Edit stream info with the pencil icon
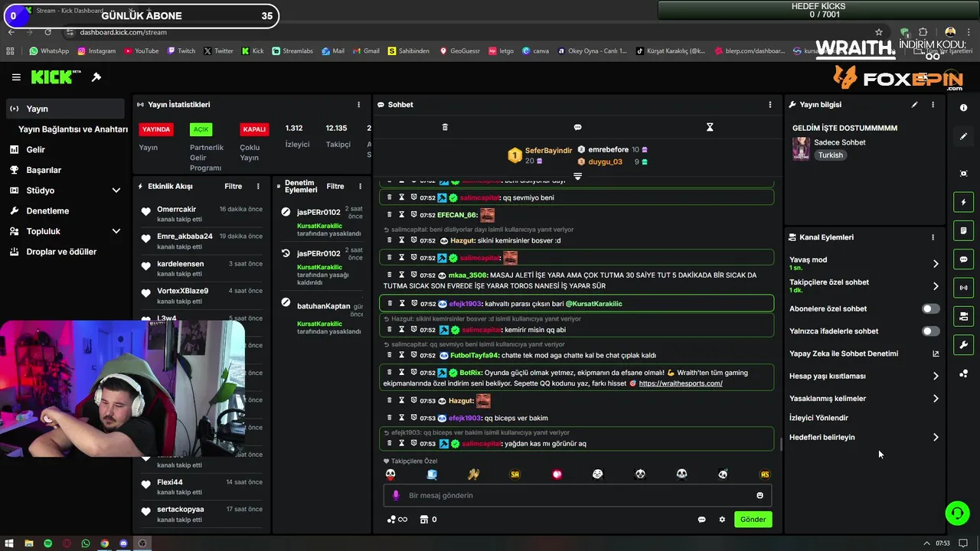This screenshot has height=551, width=980. [x=914, y=104]
